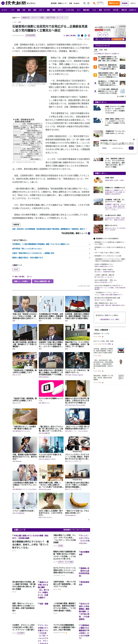Click the #戦後80年 tag

click(26, 18)
